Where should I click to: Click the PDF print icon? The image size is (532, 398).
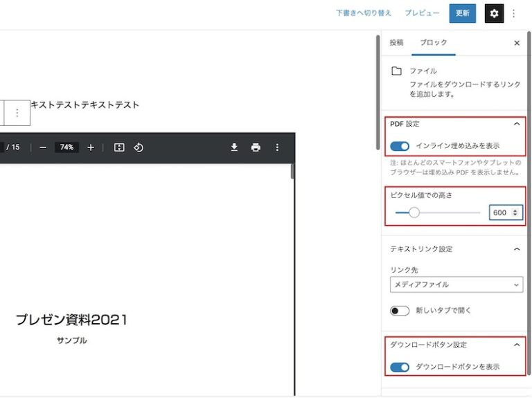(256, 147)
